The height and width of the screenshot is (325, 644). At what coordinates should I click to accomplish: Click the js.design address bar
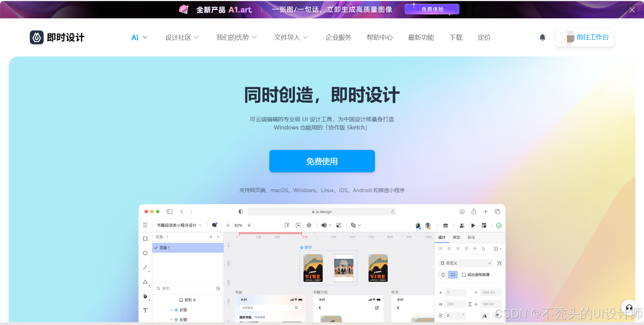pos(322,212)
